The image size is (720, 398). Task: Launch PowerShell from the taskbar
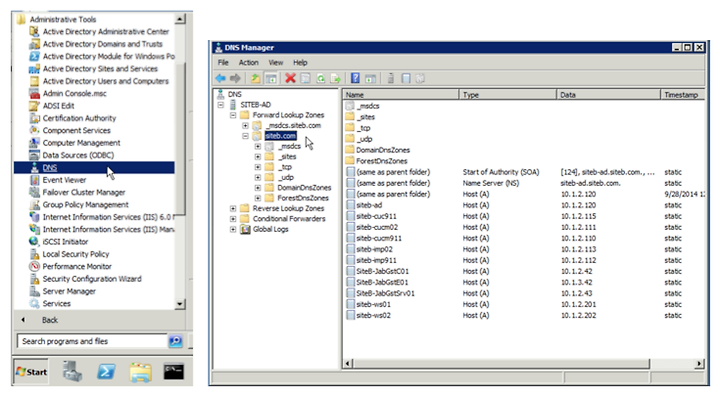coord(106,371)
